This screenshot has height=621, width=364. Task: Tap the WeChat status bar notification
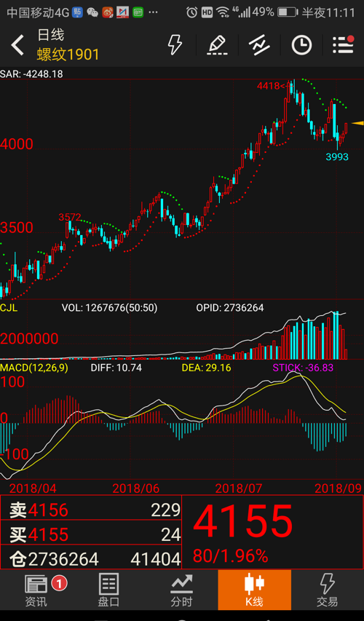point(92,12)
